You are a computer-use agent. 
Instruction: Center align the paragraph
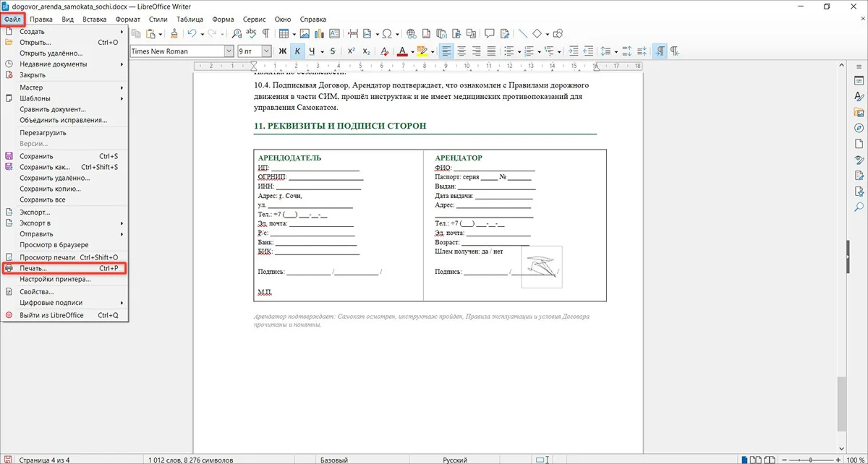coord(461,51)
